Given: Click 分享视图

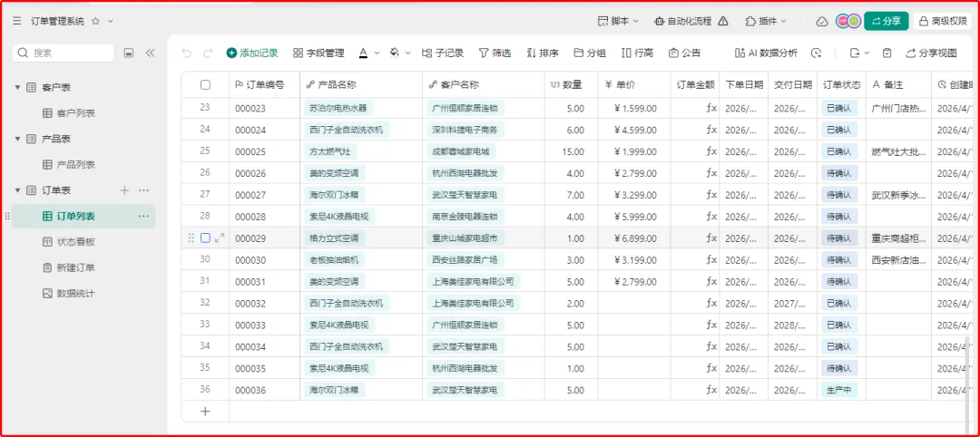Looking at the screenshot, I should (x=931, y=53).
